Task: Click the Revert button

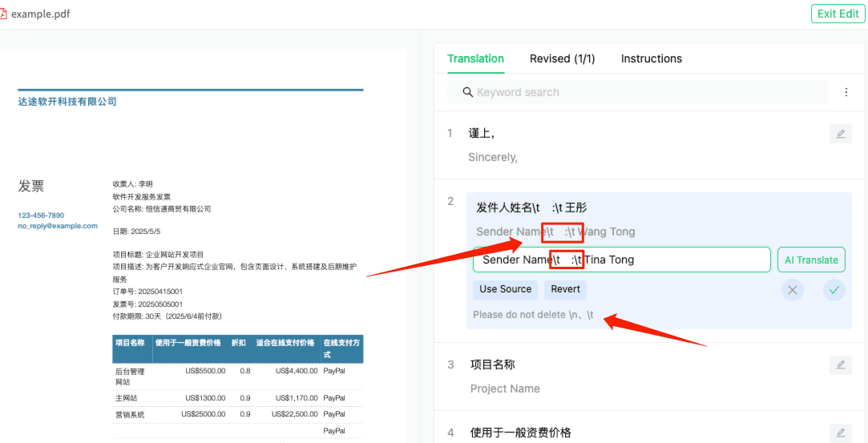Action: click(x=565, y=289)
